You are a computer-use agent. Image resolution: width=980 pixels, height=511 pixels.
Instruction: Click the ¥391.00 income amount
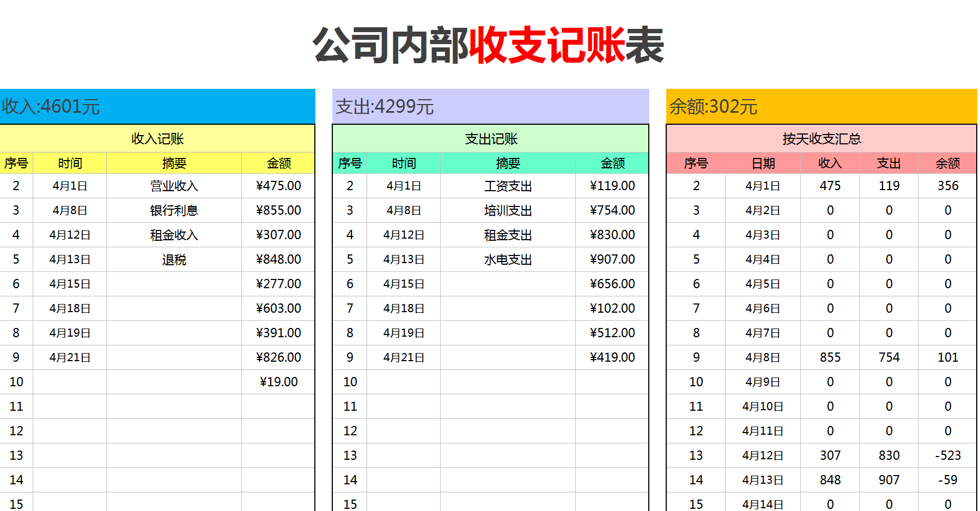(x=278, y=333)
